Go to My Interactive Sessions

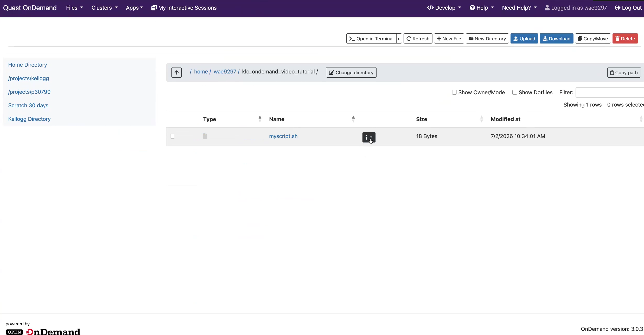click(x=184, y=8)
